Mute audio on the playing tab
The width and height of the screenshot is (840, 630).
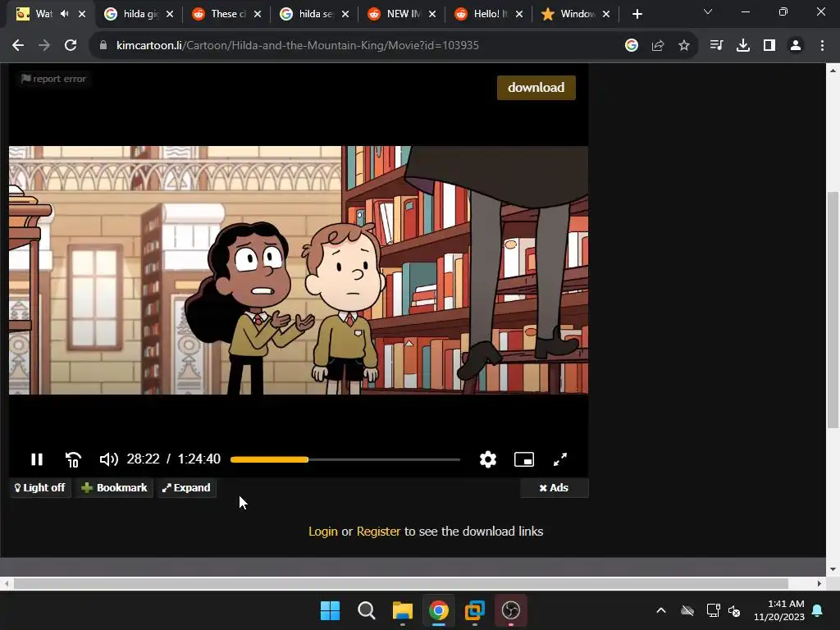tap(65, 14)
